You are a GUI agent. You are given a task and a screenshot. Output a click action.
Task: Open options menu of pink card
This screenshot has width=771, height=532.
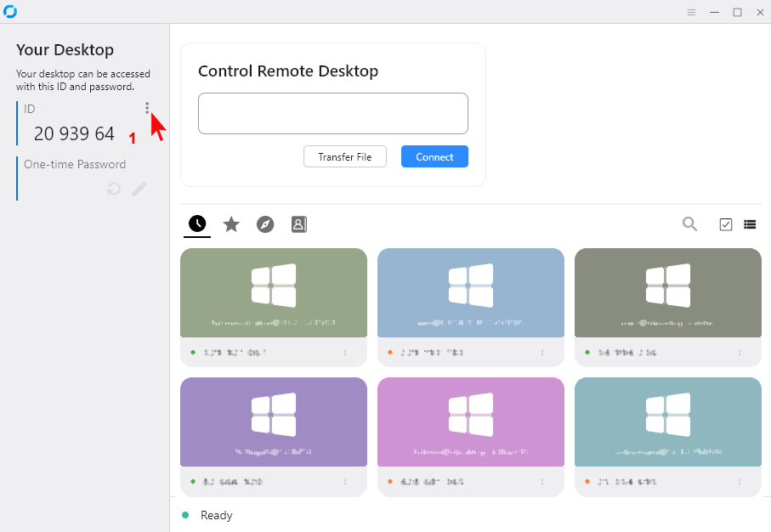tap(542, 482)
